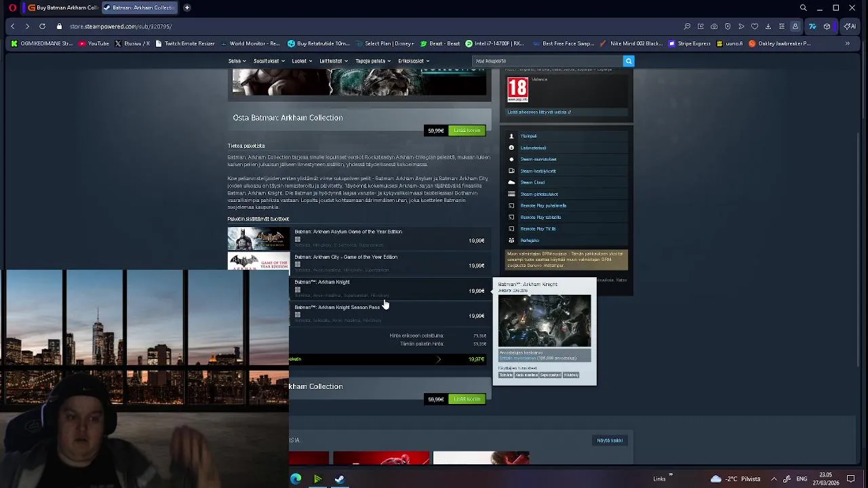Open Microsoft Edge from the taskbar
The image size is (868, 488).
pyautogui.click(x=296, y=479)
